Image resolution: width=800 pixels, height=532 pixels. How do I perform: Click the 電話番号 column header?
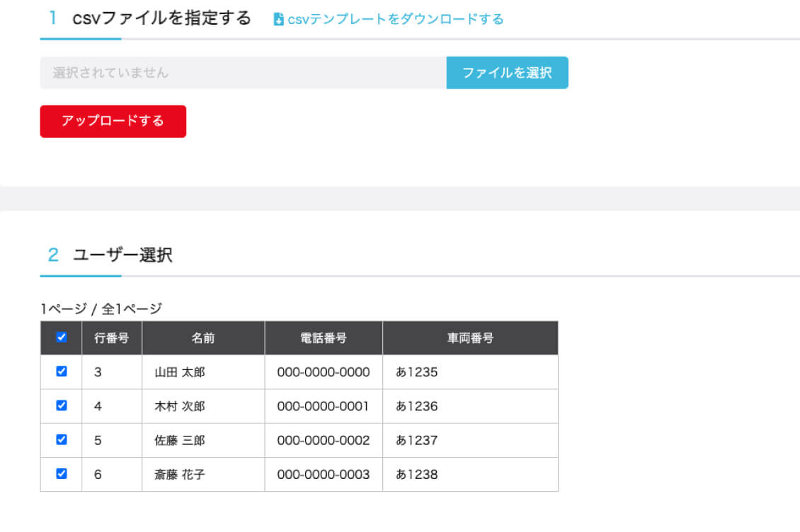pos(323,337)
